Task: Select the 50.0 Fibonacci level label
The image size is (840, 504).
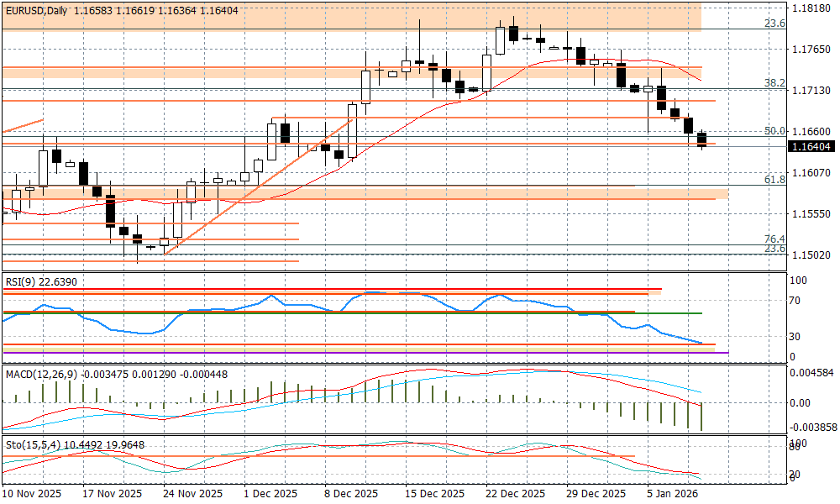Action: 774,131
